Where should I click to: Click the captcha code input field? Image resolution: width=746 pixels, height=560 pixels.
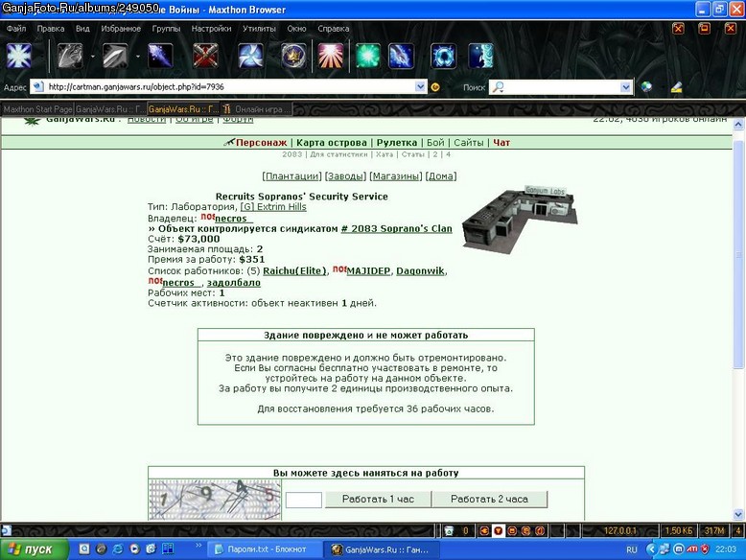tap(304, 500)
